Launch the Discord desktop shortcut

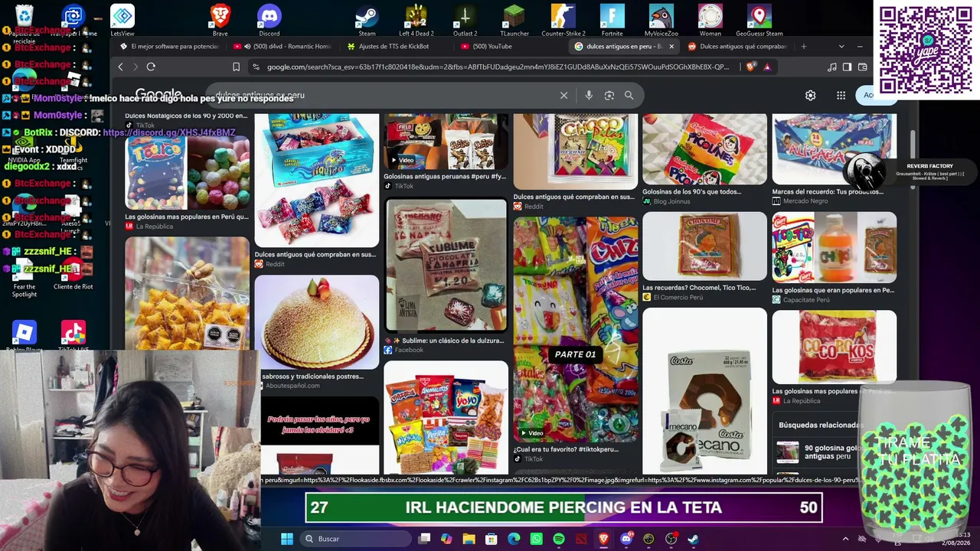tap(269, 19)
